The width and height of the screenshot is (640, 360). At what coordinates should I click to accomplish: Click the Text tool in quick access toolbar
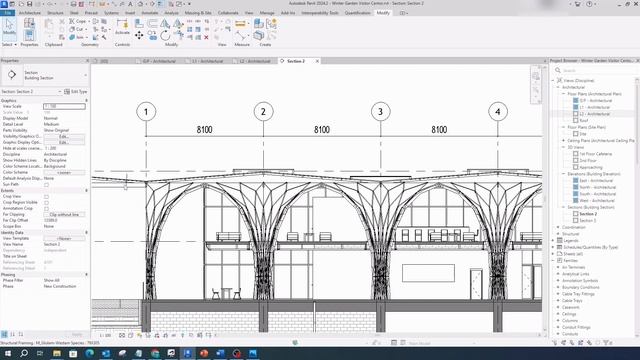(130, 4)
